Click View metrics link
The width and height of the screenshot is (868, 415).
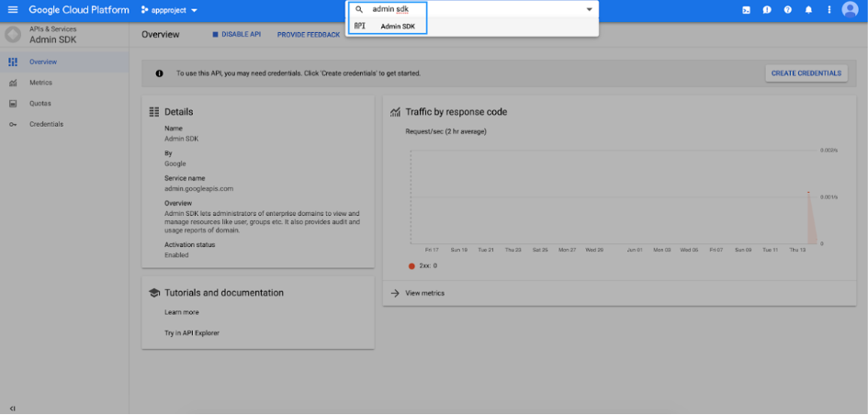pos(424,293)
